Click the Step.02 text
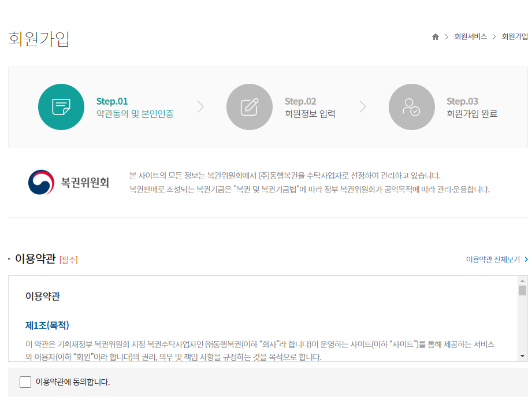Image resolution: width=532 pixels, height=411 pixels. point(300,101)
